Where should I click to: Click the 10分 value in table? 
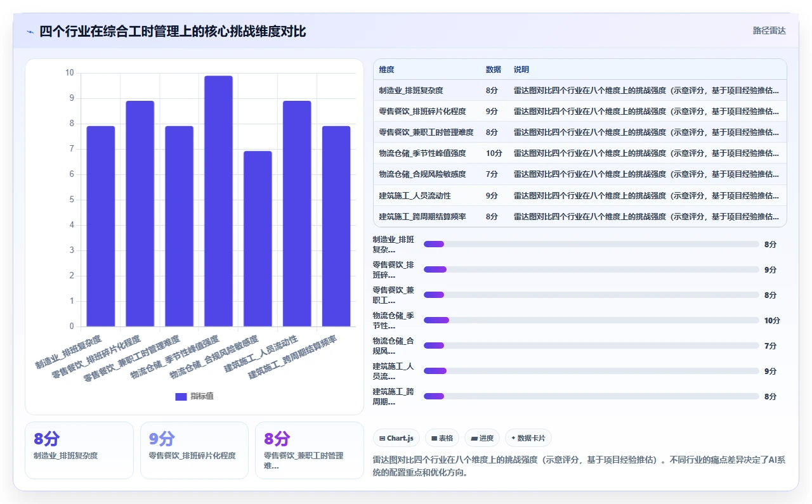coord(494,153)
